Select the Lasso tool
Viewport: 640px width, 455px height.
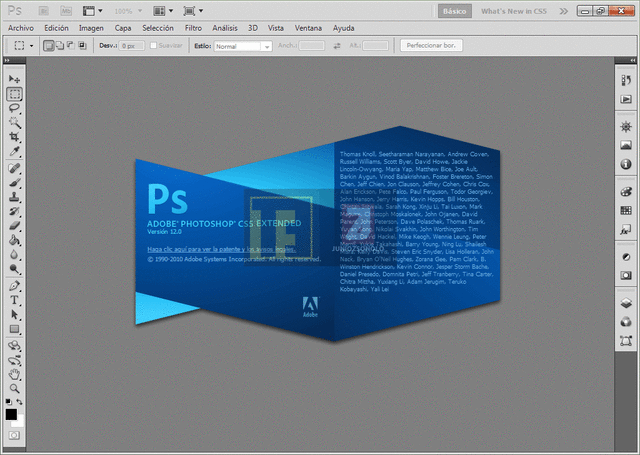point(14,109)
